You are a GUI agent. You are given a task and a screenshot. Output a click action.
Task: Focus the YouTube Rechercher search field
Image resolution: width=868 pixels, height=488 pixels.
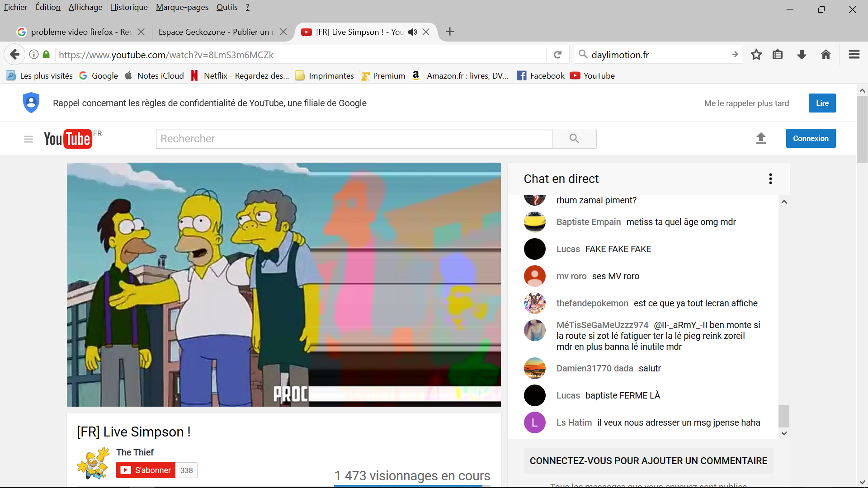point(354,139)
